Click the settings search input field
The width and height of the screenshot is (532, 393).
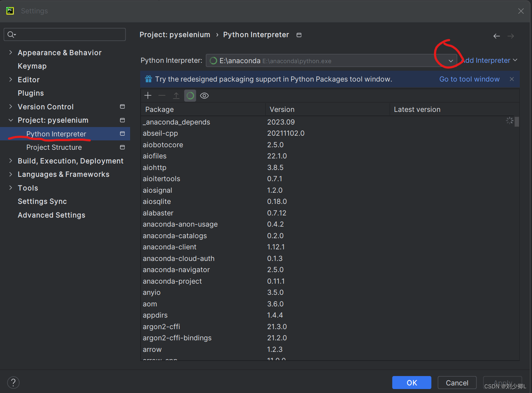65,35
